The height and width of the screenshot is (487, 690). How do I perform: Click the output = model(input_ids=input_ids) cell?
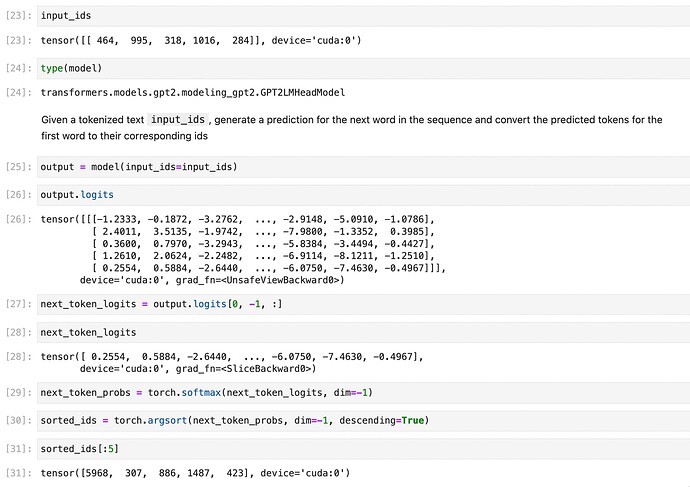[x=360, y=166]
